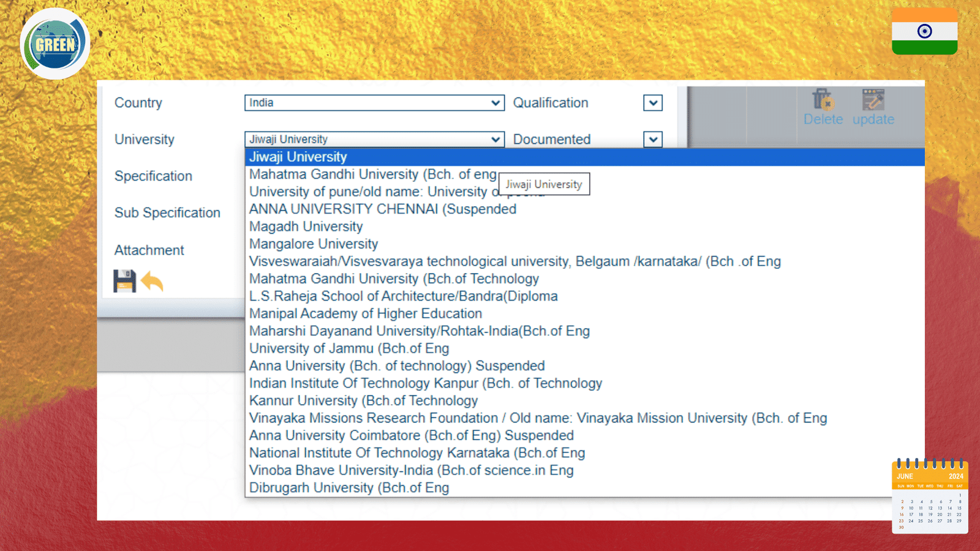Select Jiwaji University highlighted option

pyautogui.click(x=298, y=157)
